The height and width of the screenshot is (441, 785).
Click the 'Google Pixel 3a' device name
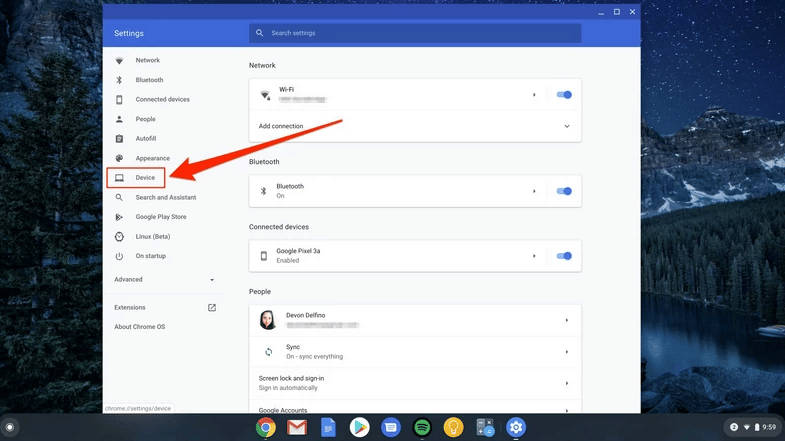[x=298, y=251]
